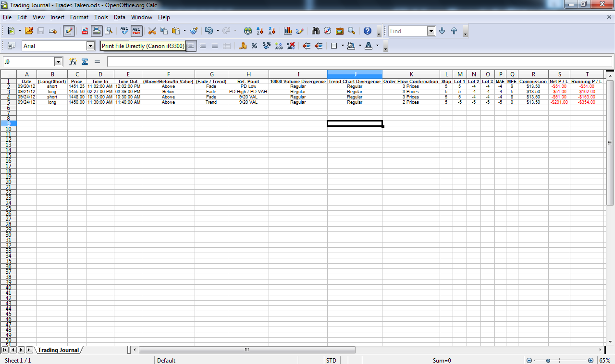Open Page Preview

point(109,31)
